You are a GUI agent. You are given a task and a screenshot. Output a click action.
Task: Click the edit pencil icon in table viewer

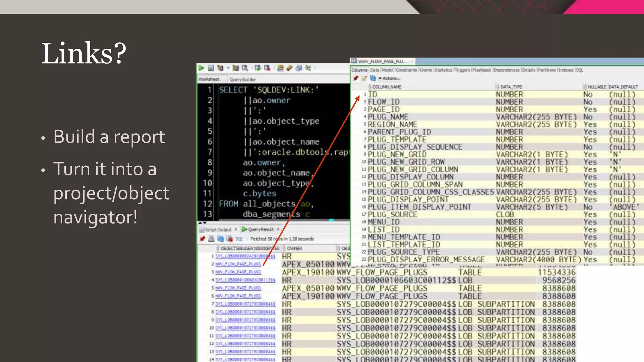tap(364, 78)
